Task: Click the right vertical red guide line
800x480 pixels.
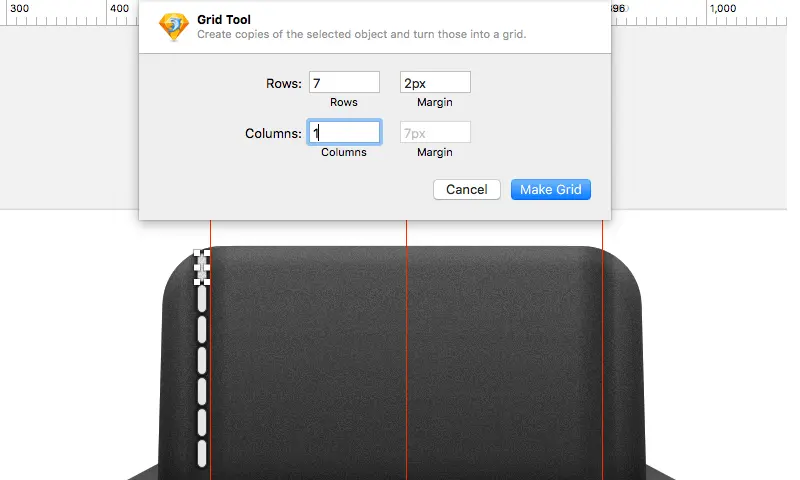Action: 603,352
